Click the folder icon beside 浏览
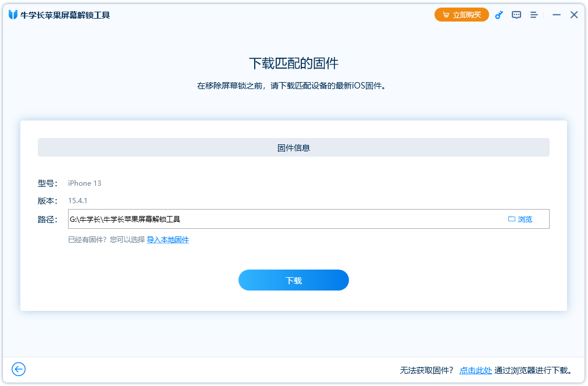Screen dimensions: 588x386 point(512,218)
